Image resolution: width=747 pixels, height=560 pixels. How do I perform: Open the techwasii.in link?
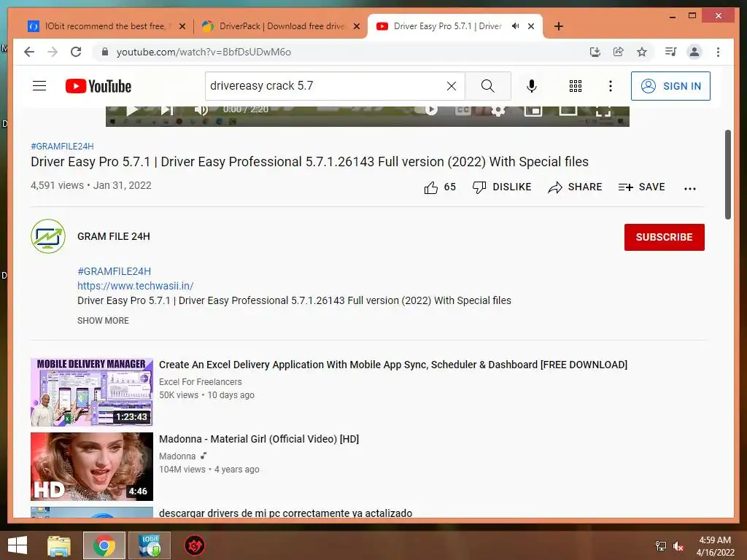coord(135,286)
